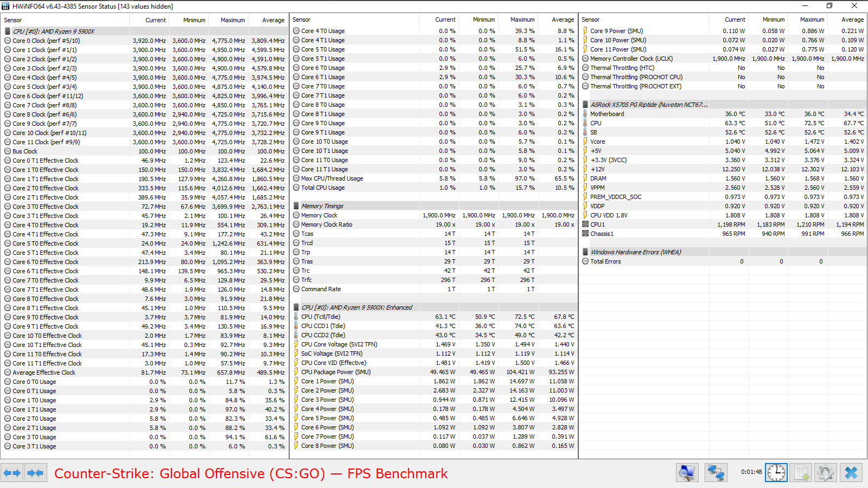Viewport: 868px width, 488px height.
Task: Click the 65.5 % average usage value
Action: 564,178
